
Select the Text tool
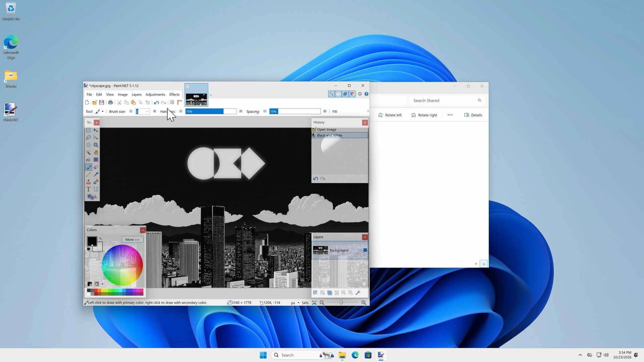[x=89, y=189]
